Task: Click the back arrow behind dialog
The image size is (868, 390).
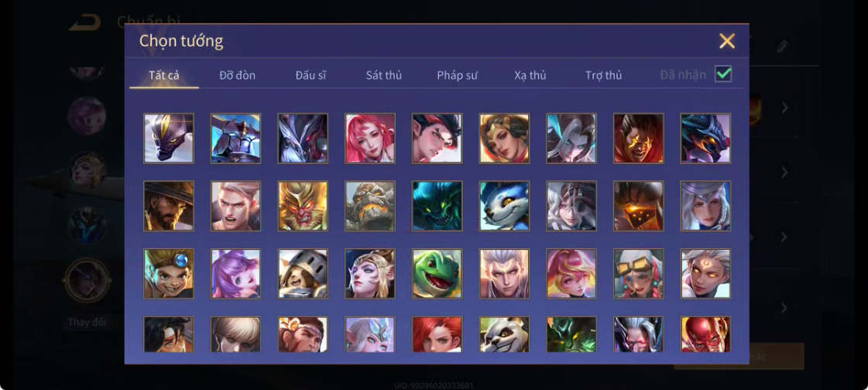Action: pos(84,22)
